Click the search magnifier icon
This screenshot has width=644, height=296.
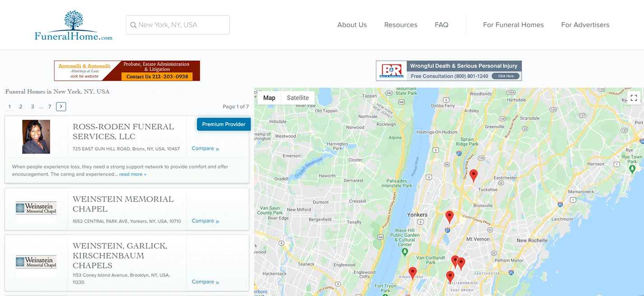(x=133, y=25)
